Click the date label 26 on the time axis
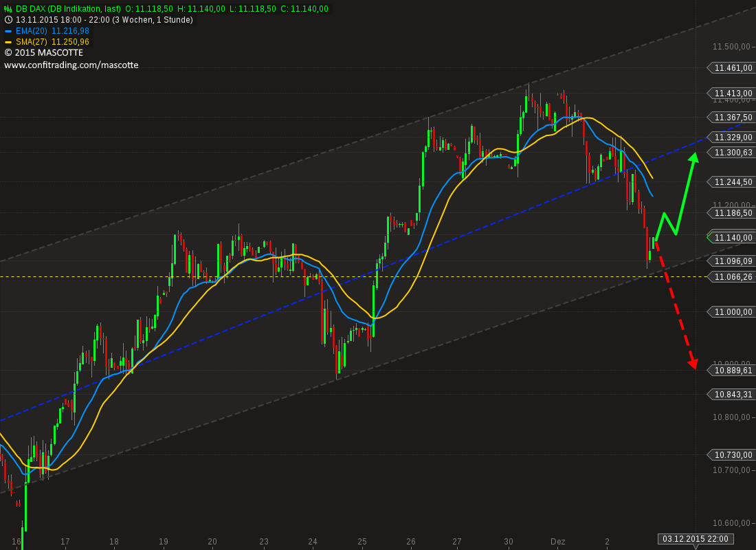756x550 pixels. 411,542
